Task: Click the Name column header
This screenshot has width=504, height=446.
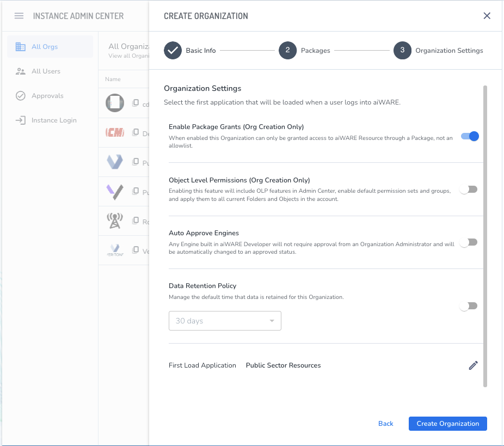Action: [x=113, y=79]
